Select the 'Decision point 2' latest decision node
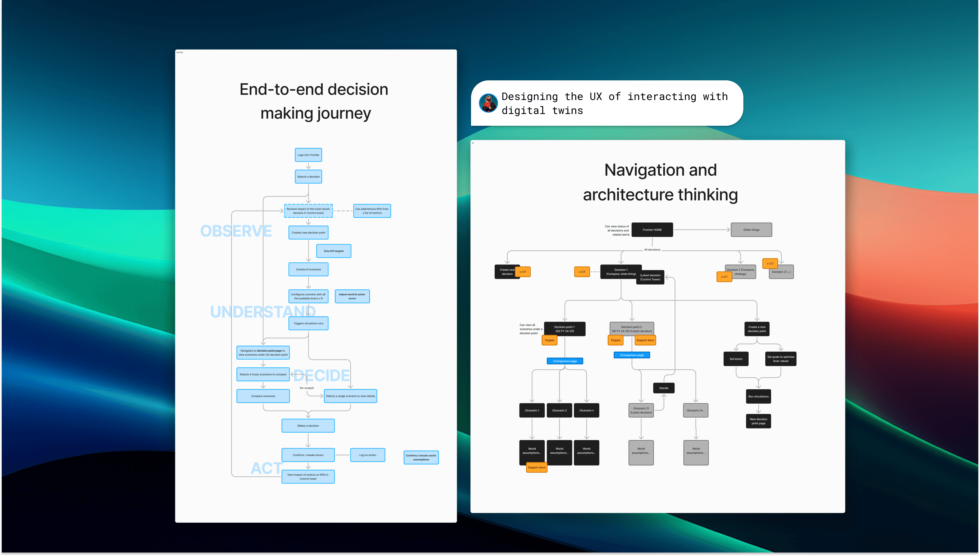 point(632,329)
